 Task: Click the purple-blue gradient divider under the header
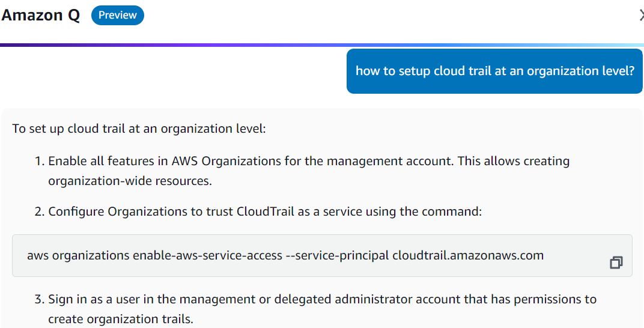322,45
